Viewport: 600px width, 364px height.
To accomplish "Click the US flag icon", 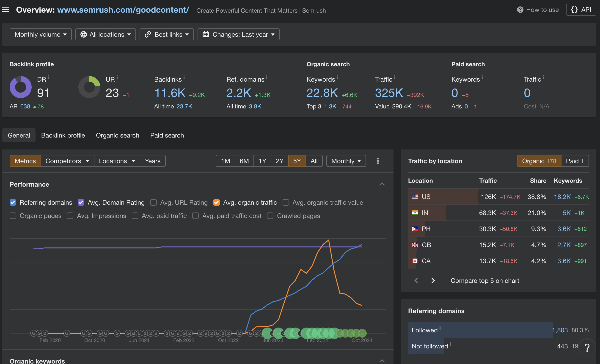I will [x=415, y=197].
